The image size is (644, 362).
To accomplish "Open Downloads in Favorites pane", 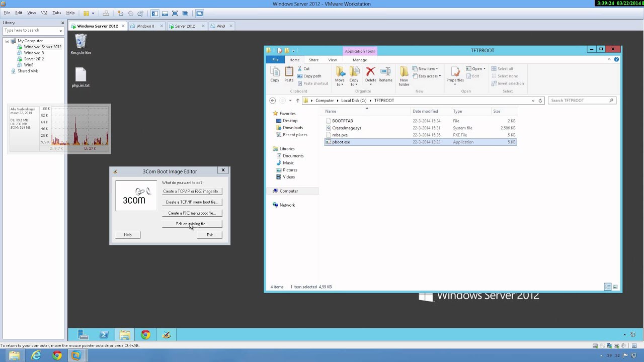I will pyautogui.click(x=293, y=128).
